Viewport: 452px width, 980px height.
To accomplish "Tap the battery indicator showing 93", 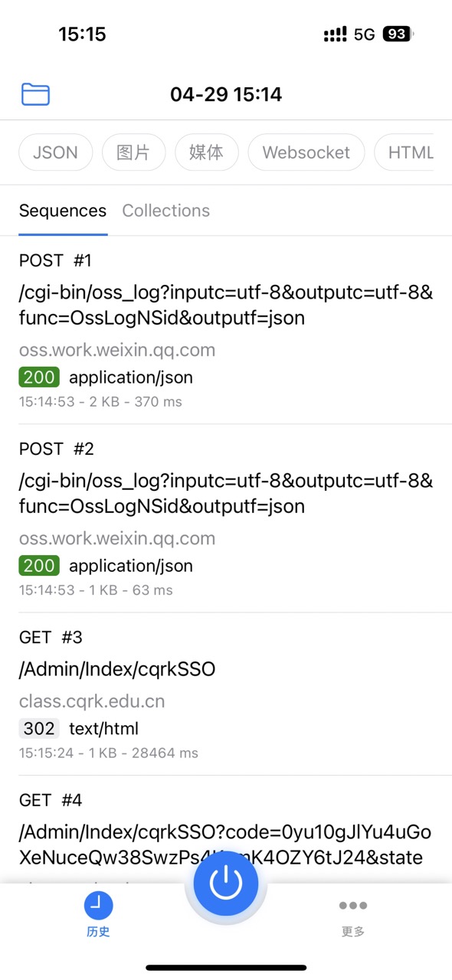I will 399,33.
